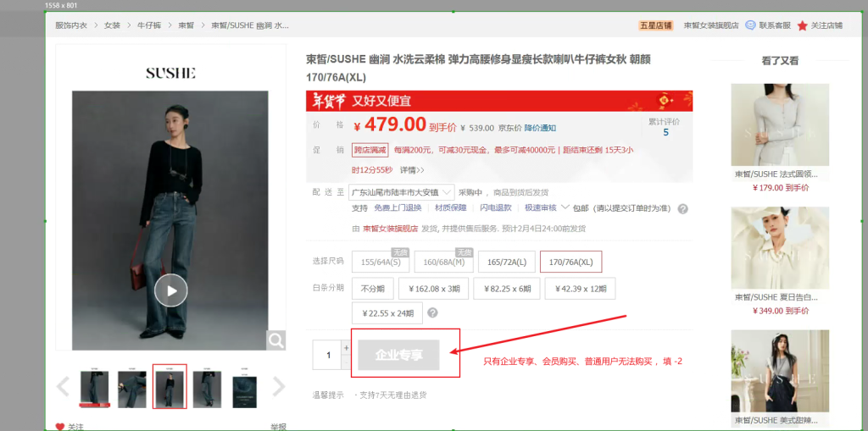Click the help icon beside 24期 option

(x=433, y=312)
